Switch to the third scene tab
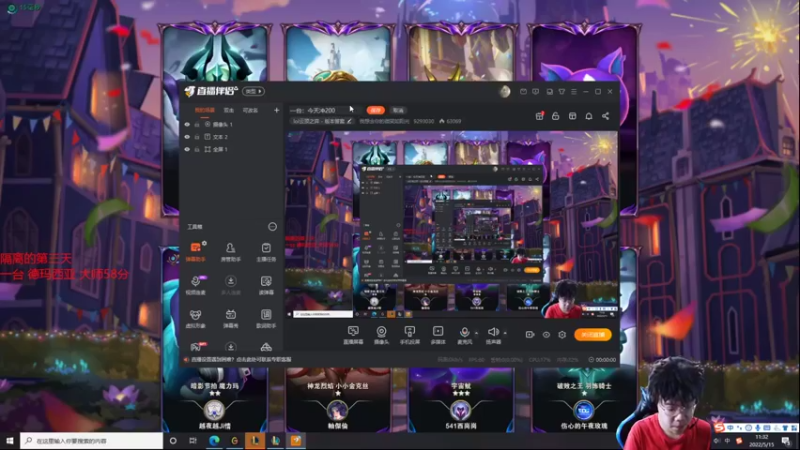This screenshot has width=800, height=450. point(250,110)
